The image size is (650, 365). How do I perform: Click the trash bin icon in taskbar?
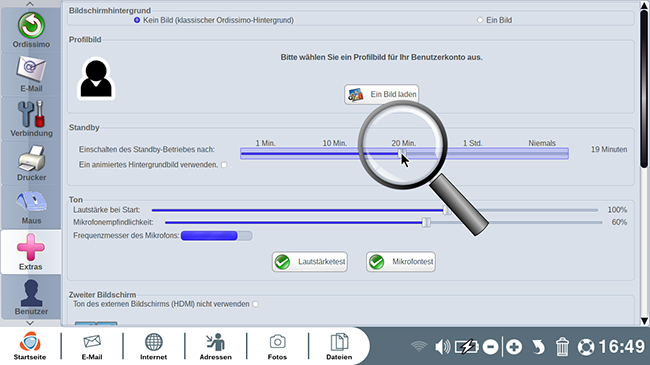coord(562,347)
